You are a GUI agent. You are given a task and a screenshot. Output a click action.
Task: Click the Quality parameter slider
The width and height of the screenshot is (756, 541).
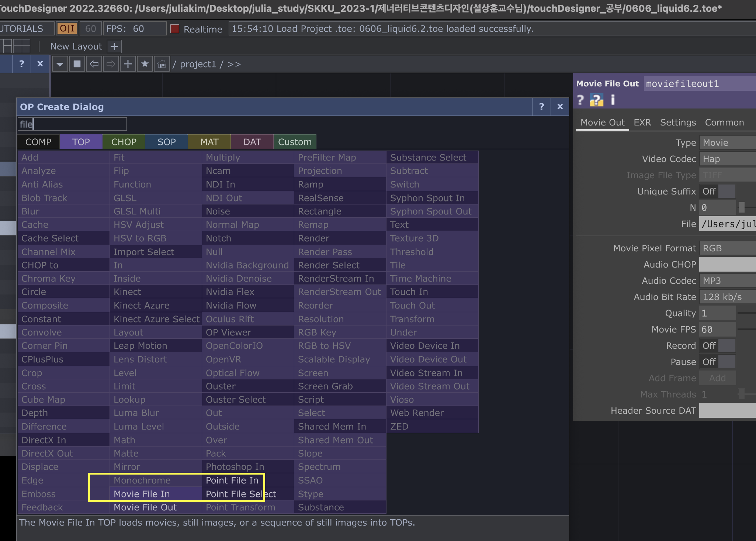746,313
